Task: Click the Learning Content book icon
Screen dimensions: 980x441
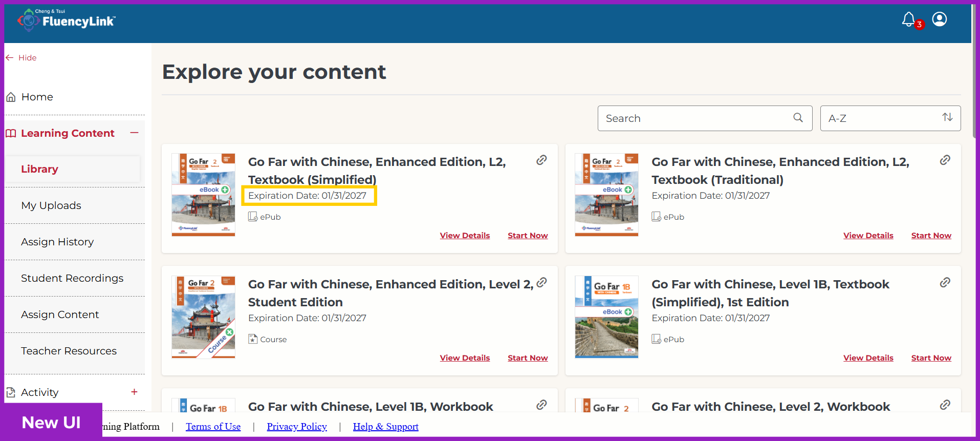Action: click(x=11, y=133)
